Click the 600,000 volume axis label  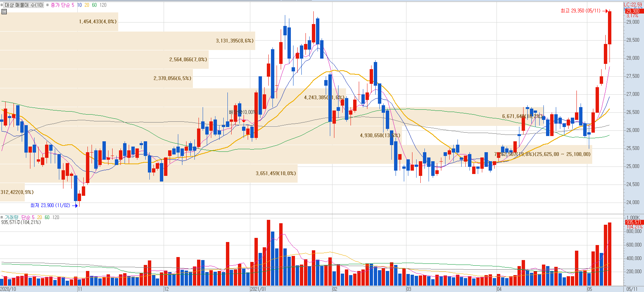pyautogui.click(x=634, y=245)
